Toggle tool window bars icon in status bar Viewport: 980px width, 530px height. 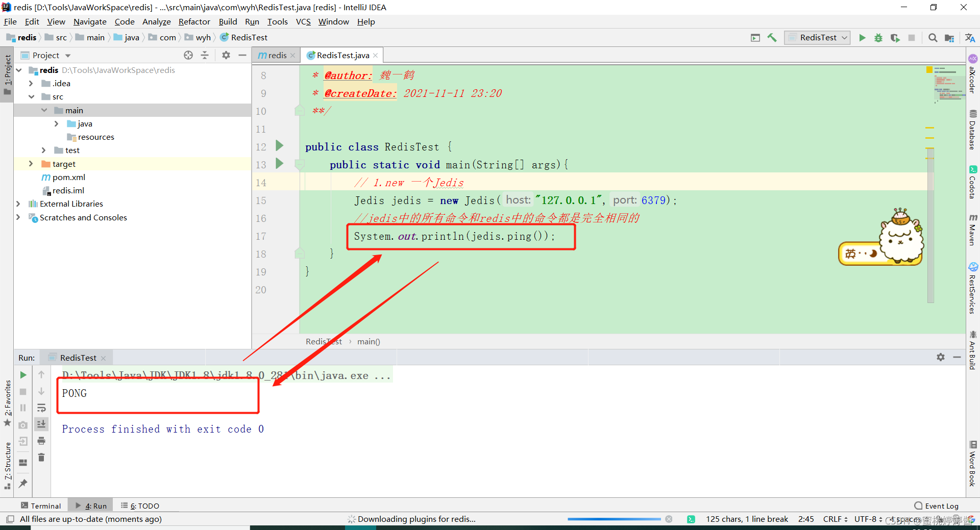(10, 519)
